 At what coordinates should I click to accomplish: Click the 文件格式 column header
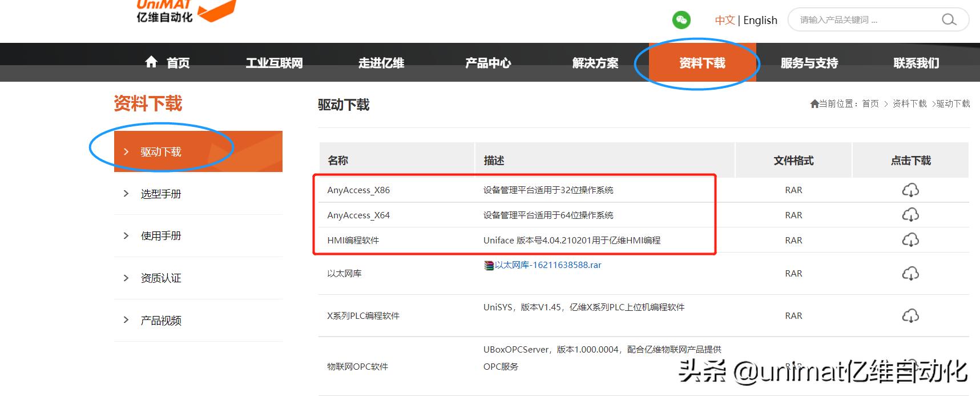click(793, 161)
